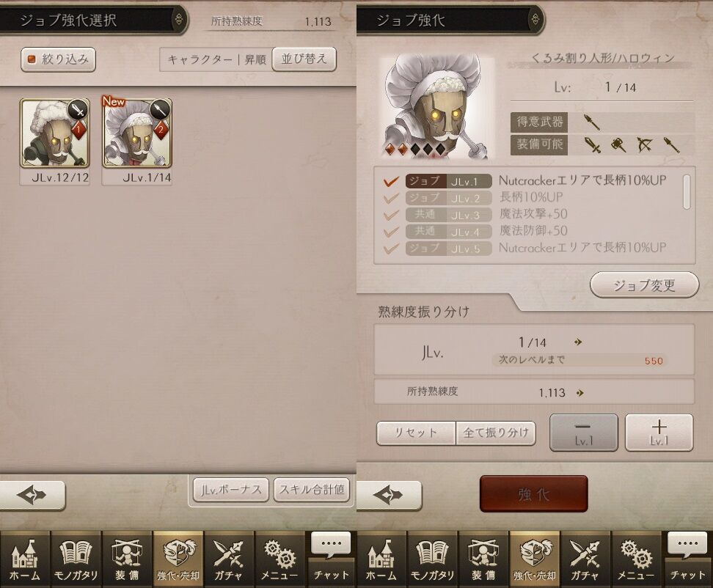Click the job bonus list scrollbar
Image resolution: width=713 pixels, height=588 pixels.
click(x=687, y=192)
